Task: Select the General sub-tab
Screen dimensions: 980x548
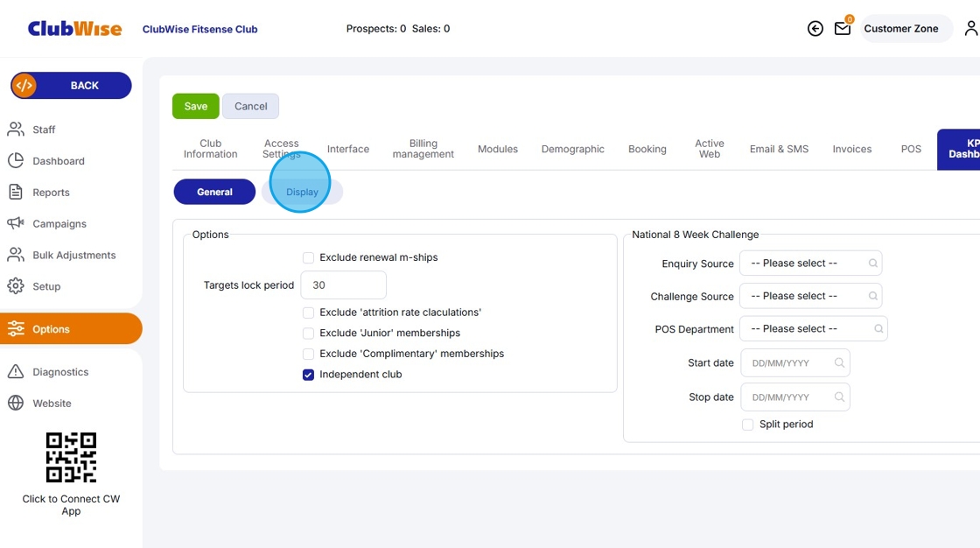Action: point(214,192)
